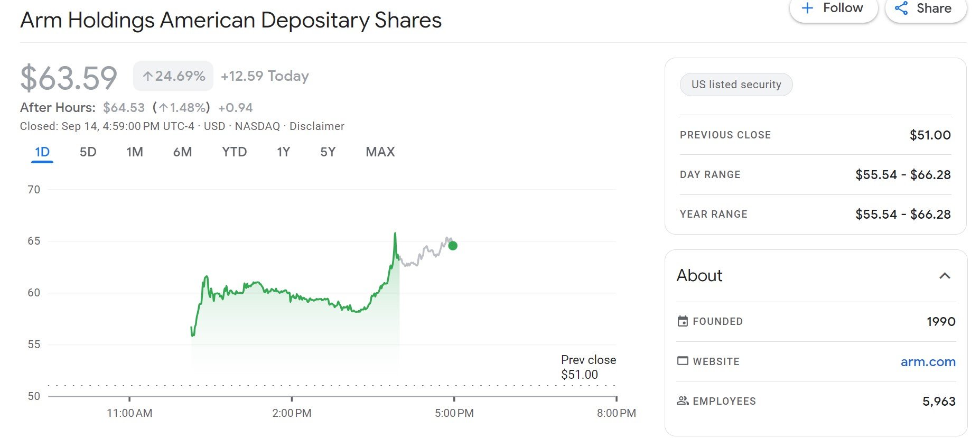Image resolution: width=980 pixels, height=438 pixels.
Task: Switch to the 5D chart tab
Action: pyautogui.click(x=88, y=152)
